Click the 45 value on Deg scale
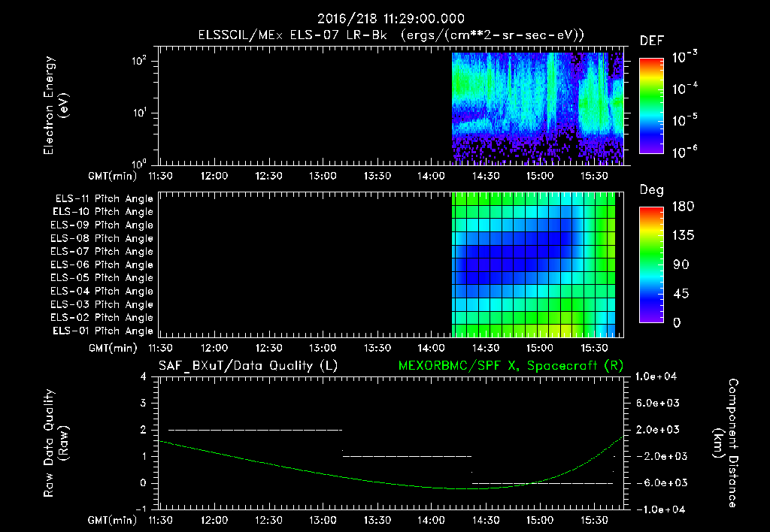This screenshot has height=532, width=770. click(x=681, y=294)
